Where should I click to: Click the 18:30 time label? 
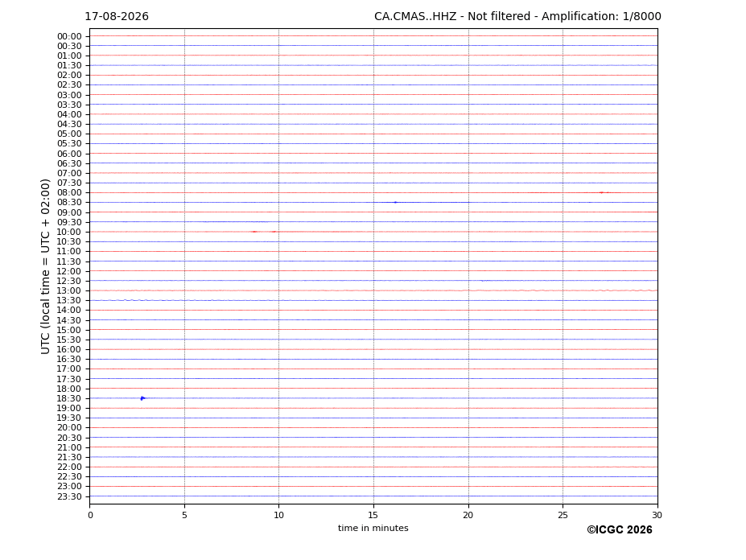[x=69, y=399]
